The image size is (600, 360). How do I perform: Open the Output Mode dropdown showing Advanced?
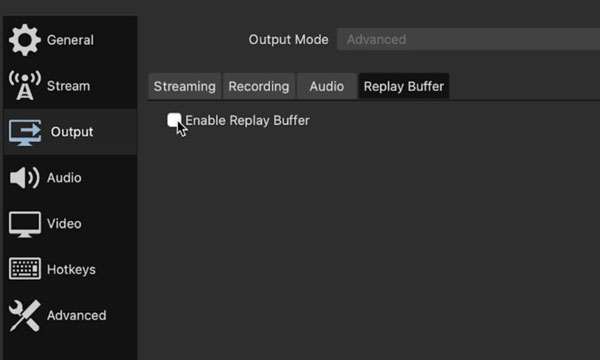[468, 39]
